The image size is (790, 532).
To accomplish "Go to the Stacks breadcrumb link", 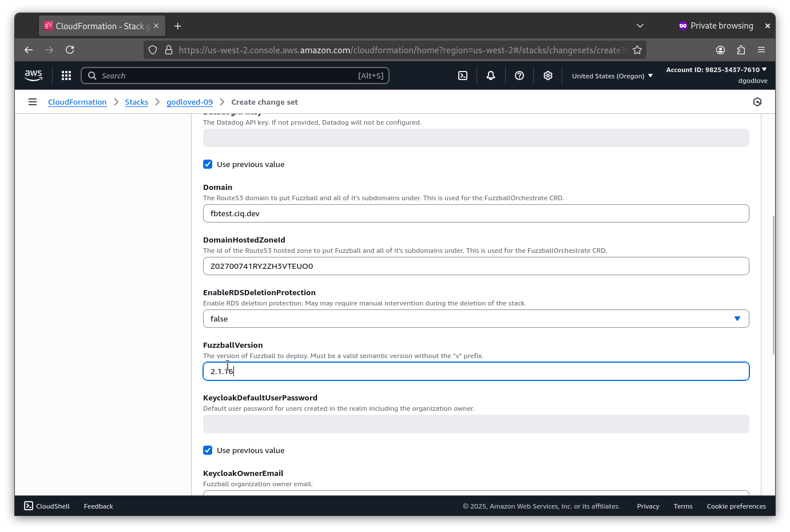I will (x=137, y=102).
